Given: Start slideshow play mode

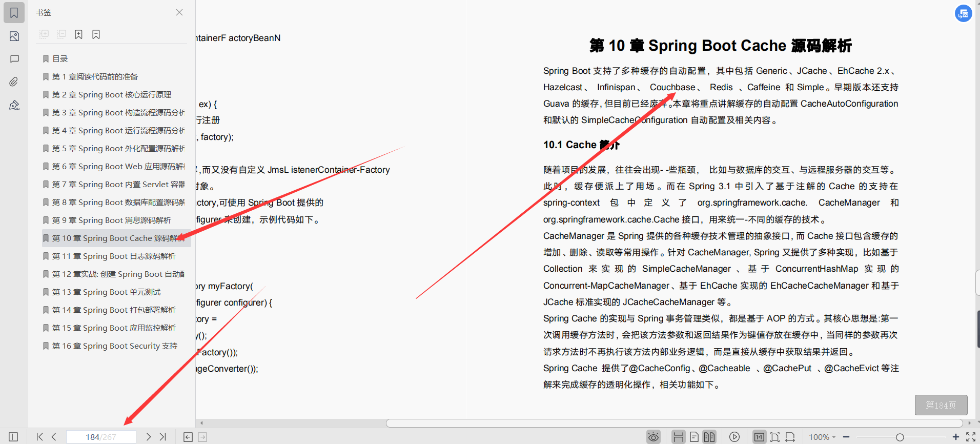Looking at the screenshot, I should 734,437.
